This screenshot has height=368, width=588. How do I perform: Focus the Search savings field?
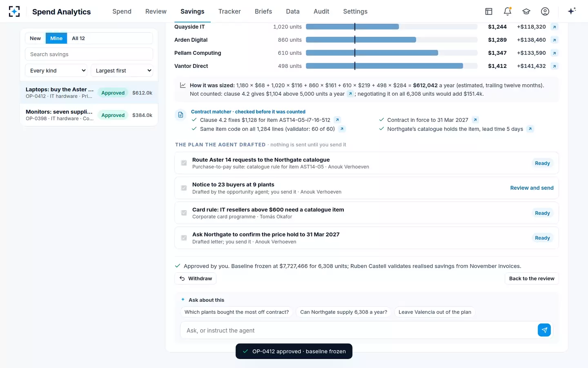[x=89, y=54]
